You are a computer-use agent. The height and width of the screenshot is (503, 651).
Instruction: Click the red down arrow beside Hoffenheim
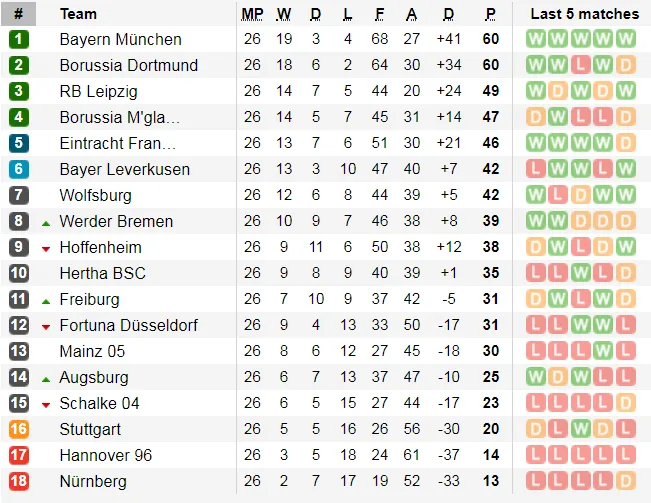click(x=46, y=249)
